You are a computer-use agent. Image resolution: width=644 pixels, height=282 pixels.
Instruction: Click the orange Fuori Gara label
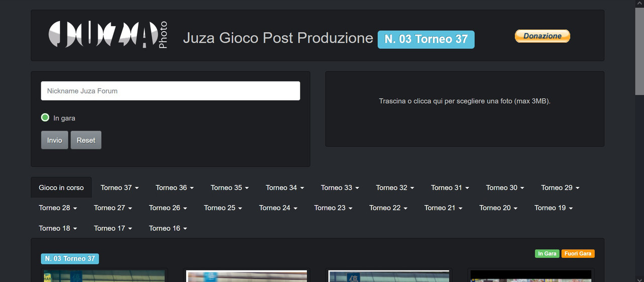point(578,253)
